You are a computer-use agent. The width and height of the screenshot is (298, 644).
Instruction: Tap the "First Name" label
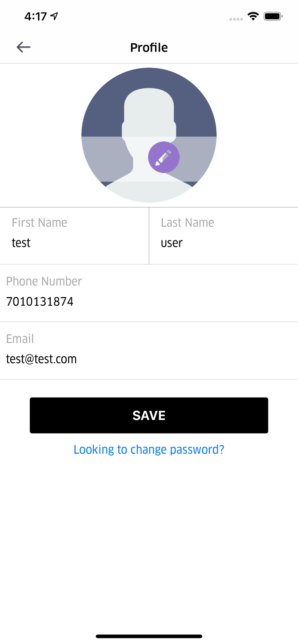(x=39, y=222)
